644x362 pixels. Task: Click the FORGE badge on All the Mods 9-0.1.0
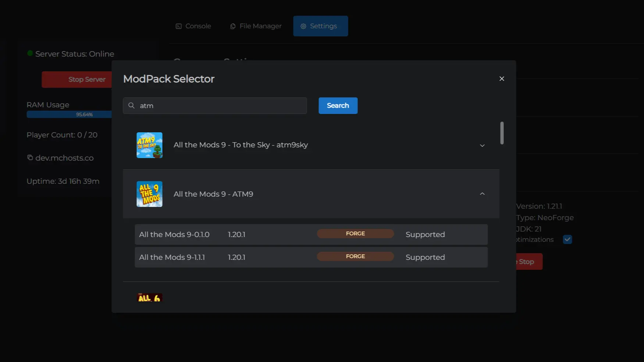click(355, 233)
